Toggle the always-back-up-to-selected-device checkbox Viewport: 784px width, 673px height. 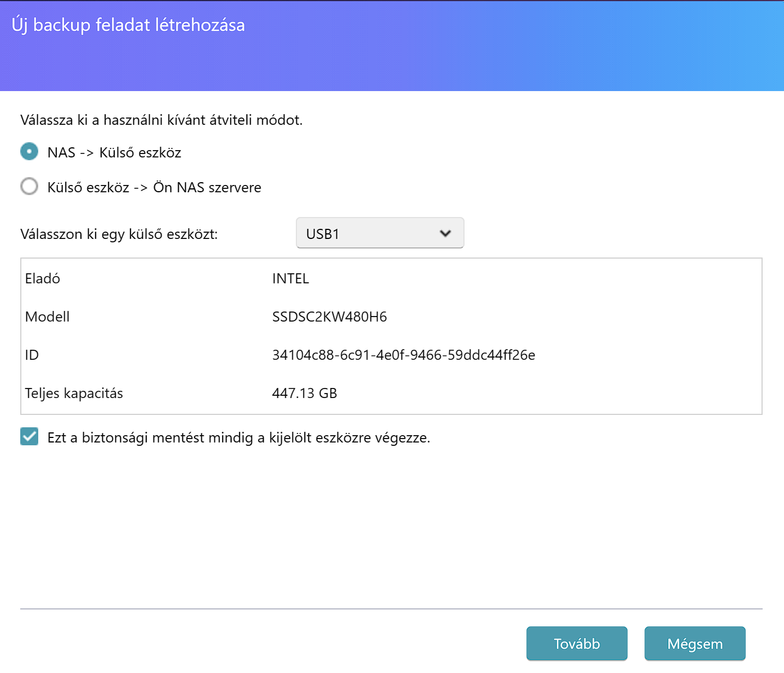pos(29,436)
